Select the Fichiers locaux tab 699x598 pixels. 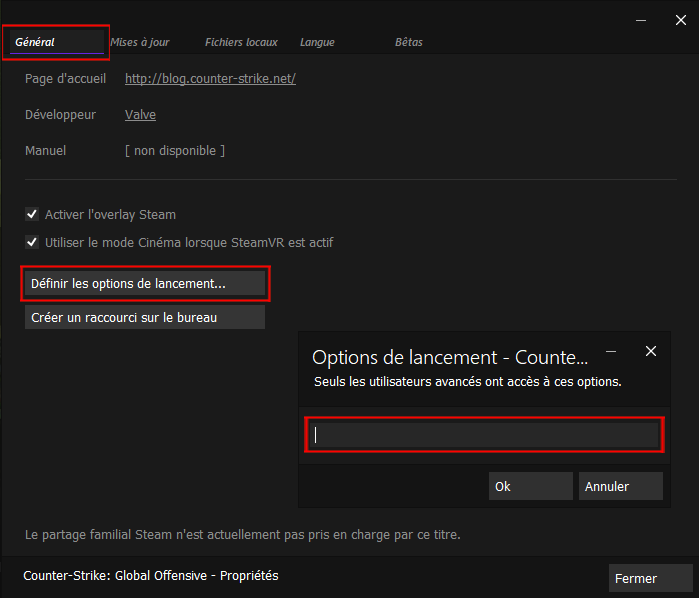click(x=241, y=42)
